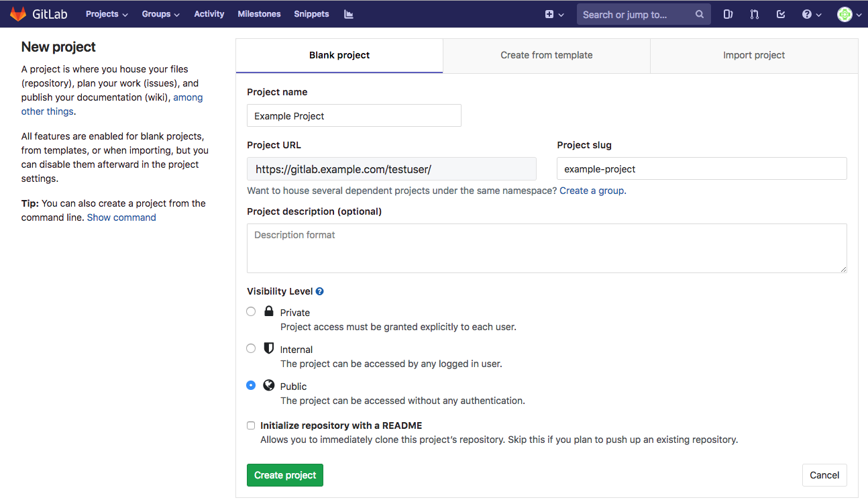
Task: Switch to the Create from template tab
Action: 546,55
